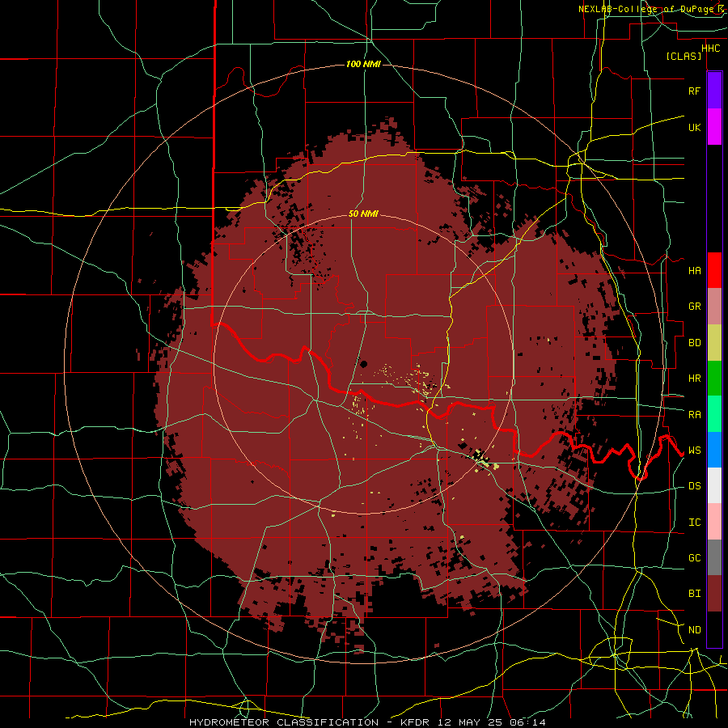Click the HYDROMETEOR CLASSIFICATION title text
Viewport: 728px width, 728px height.
[x=284, y=722]
